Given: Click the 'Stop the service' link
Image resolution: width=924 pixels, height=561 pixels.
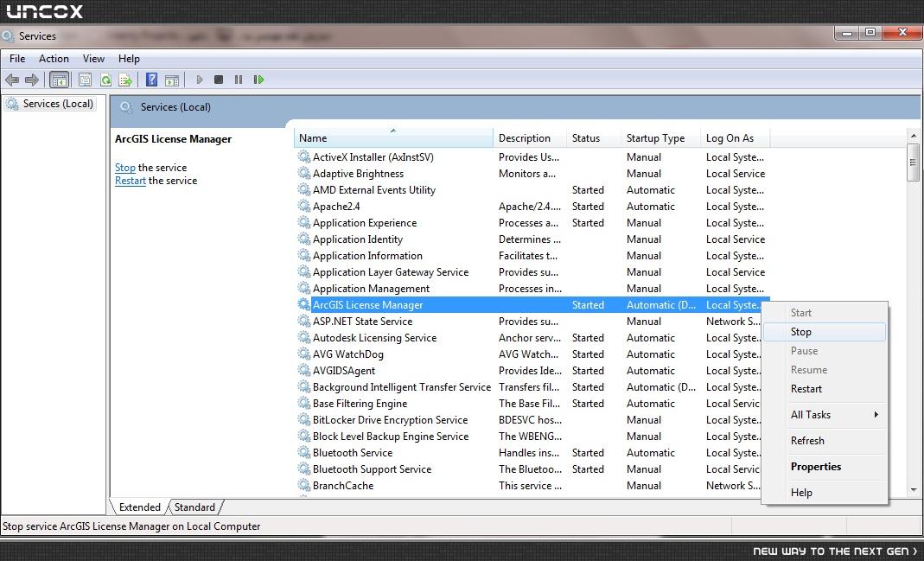Looking at the screenshot, I should (125, 168).
